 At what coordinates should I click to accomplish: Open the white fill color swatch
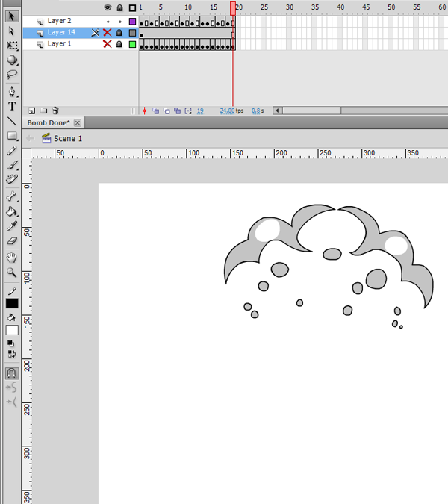pyautogui.click(x=12, y=330)
